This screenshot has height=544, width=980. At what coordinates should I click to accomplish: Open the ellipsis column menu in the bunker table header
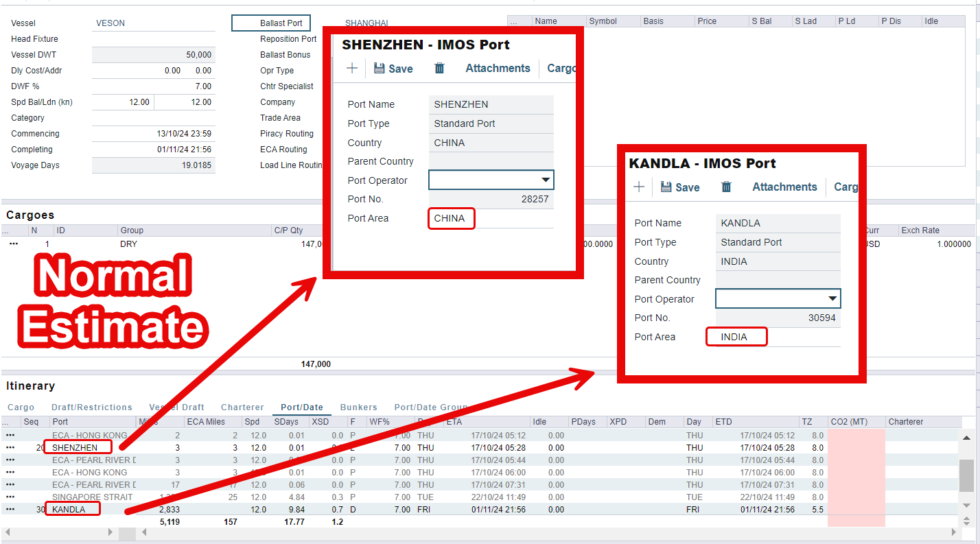[x=513, y=21]
